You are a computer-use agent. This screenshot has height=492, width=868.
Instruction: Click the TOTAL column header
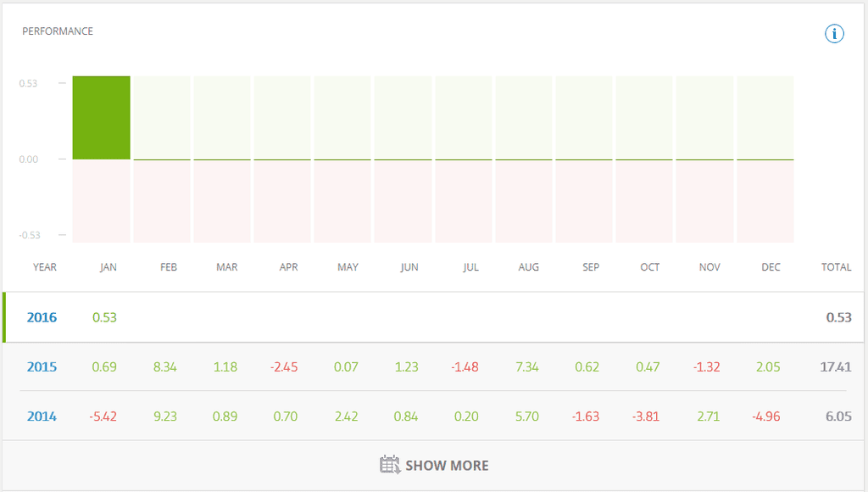(x=836, y=267)
